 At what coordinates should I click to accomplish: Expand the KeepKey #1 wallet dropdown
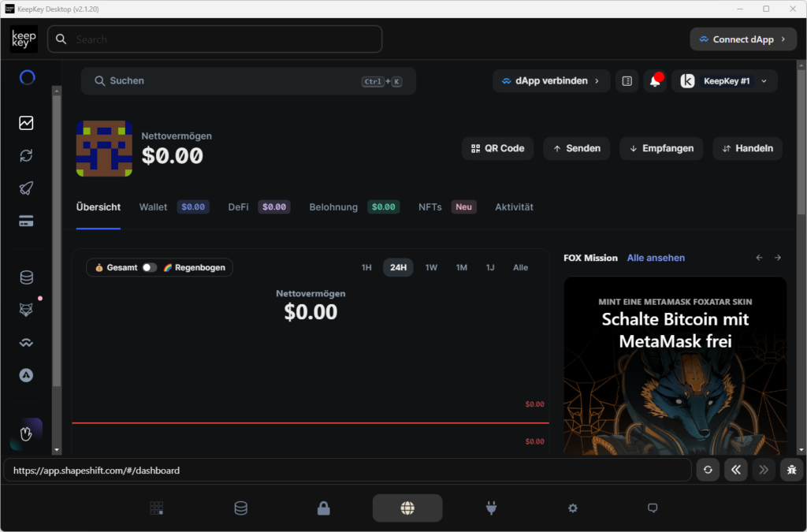click(x=725, y=80)
